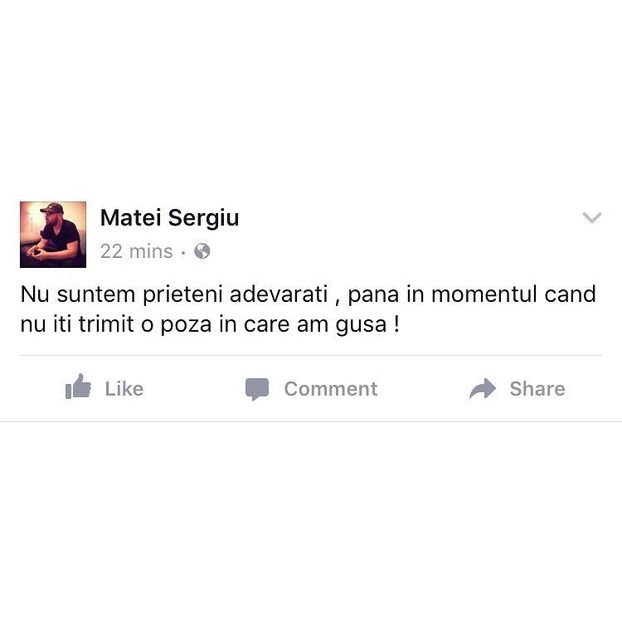
Task: Click the globe public privacy icon
Action: coord(202,251)
